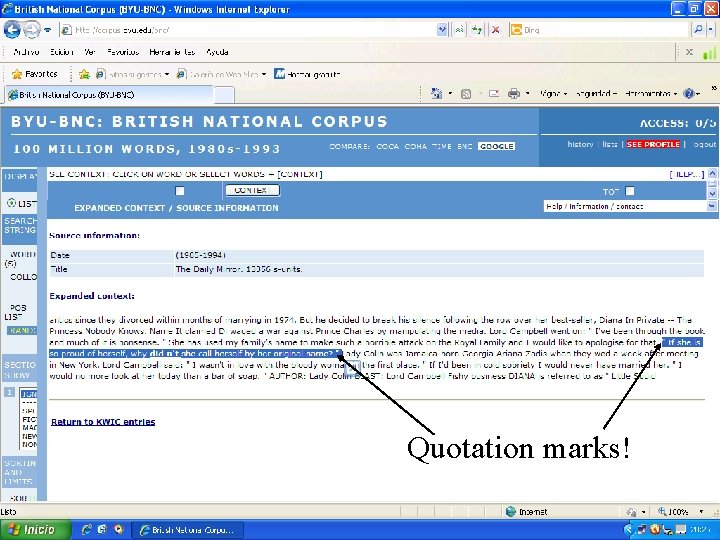Open the lists link in header
Viewport: 720px width, 540px height.
[609, 144]
